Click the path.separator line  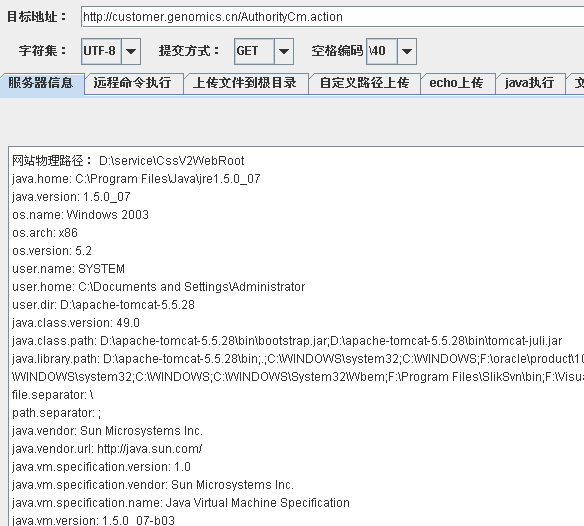coord(56,413)
